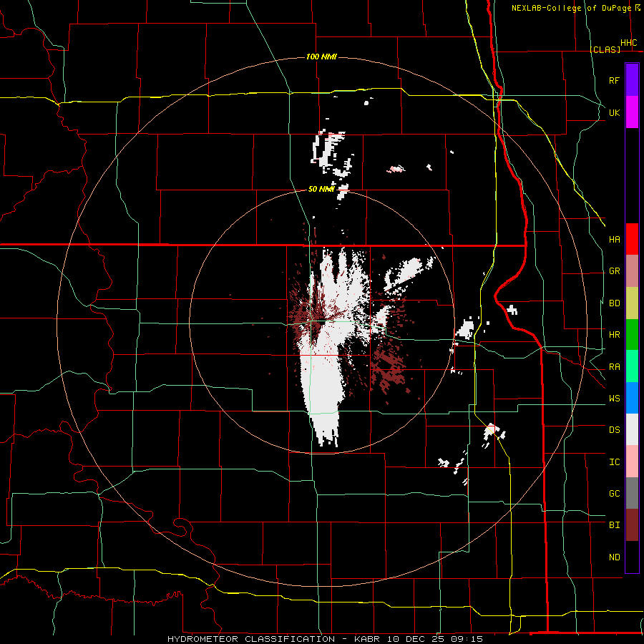Select the BD yellow legend swatch
This screenshot has width=644, height=644.
click(632, 303)
